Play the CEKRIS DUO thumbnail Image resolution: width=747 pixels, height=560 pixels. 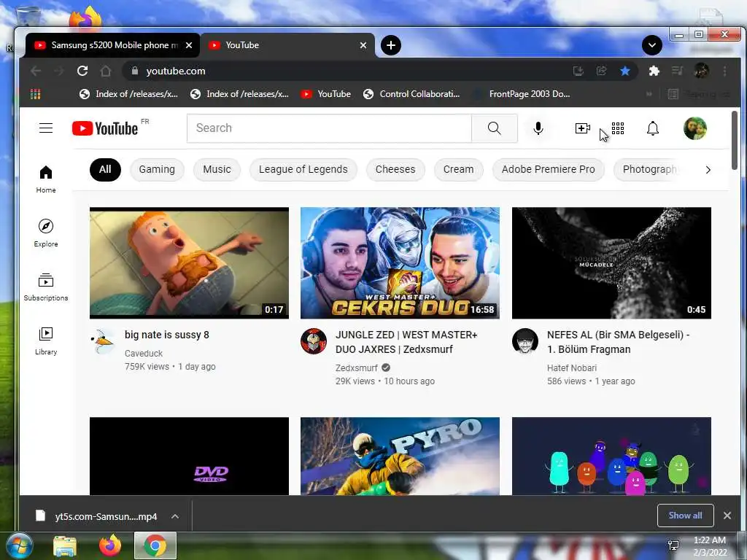pos(400,262)
